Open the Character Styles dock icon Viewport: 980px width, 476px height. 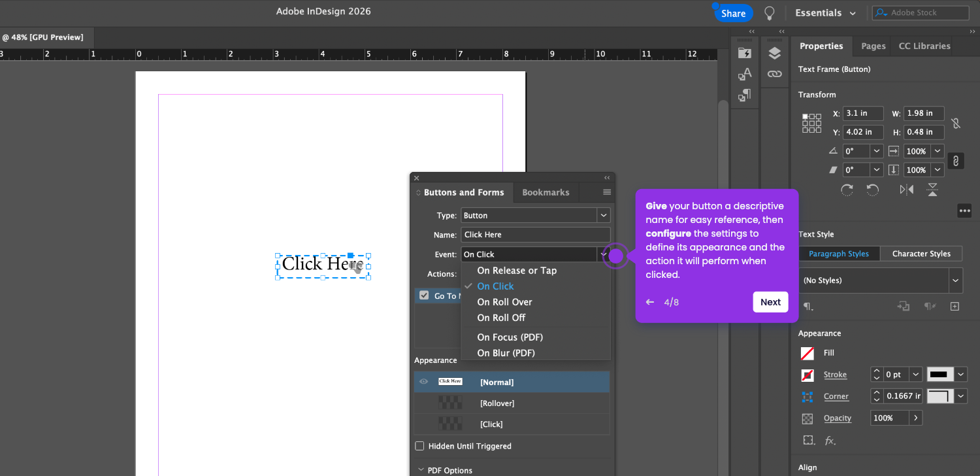[x=745, y=74]
